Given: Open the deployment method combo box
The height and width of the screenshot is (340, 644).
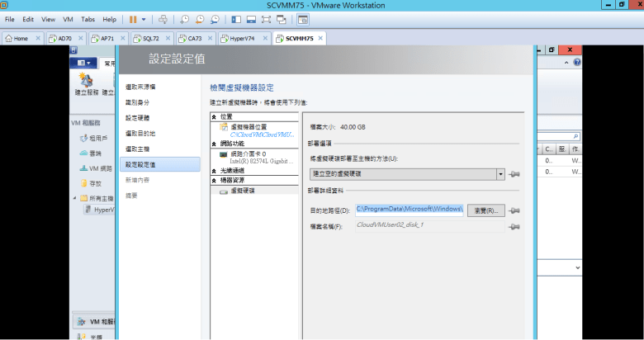Looking at the screenshot, I should pos(500,174).
